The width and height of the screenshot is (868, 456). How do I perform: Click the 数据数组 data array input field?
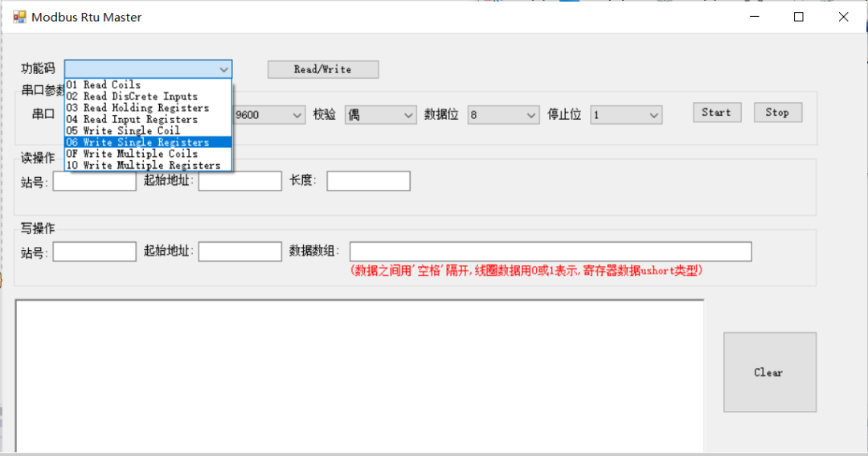(x=551, y=252)
